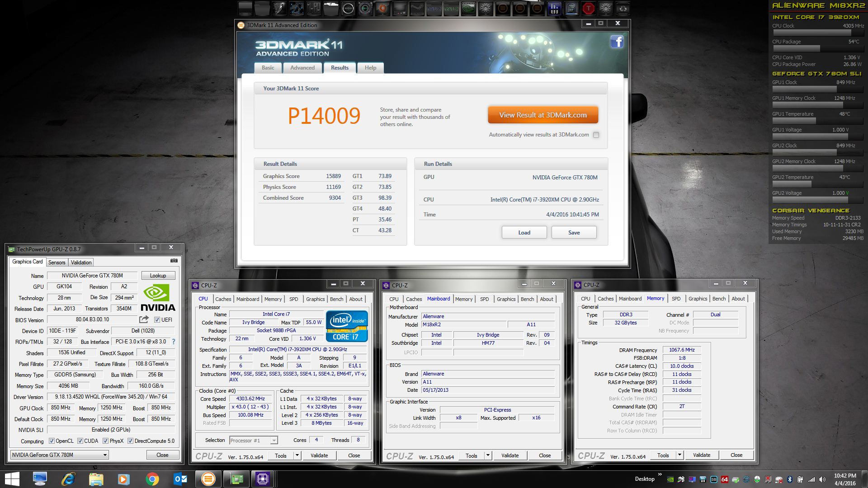This screenshot has height=488, width=868.
Task: Expand the Tools arrow in CPU-Z Mainboard window
Action: click(x=488, y=455)
